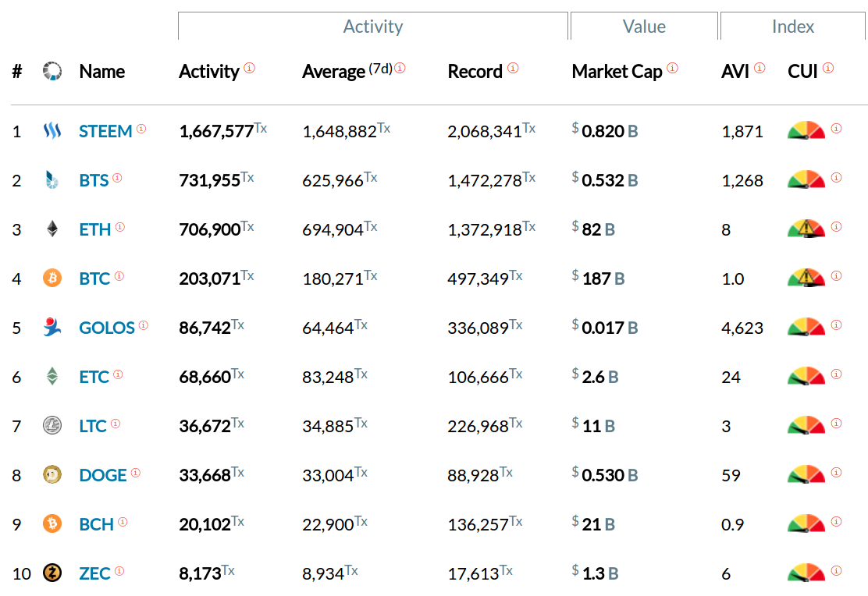The image size is (868, 596).
Task: Open info icon next to AVI header
Action: point(759,68)
